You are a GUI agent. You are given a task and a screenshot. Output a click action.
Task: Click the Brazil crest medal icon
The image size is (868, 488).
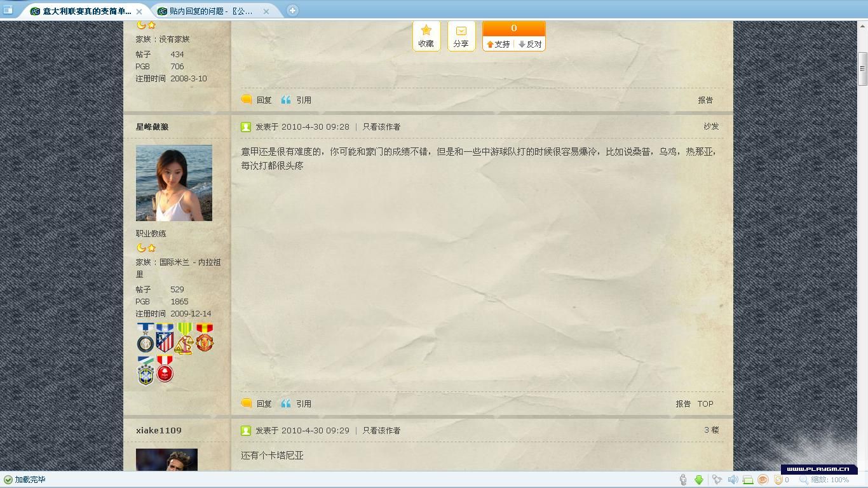146,370
